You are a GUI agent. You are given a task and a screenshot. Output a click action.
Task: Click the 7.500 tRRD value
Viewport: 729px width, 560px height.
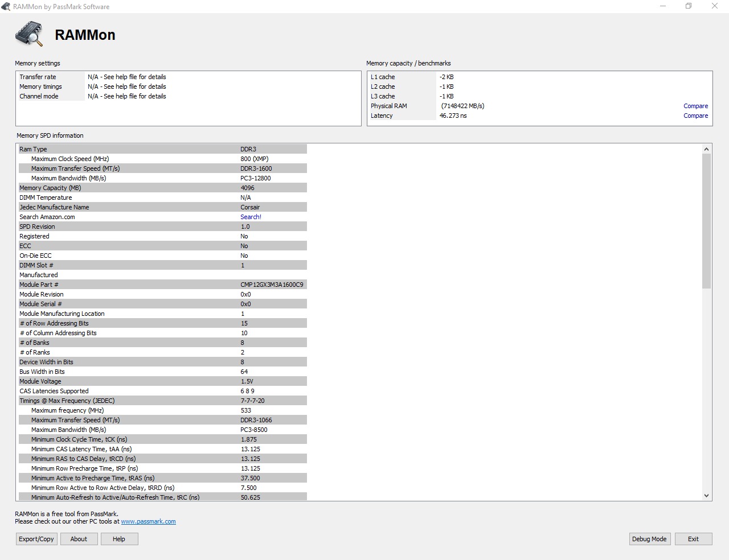point(248,488)
